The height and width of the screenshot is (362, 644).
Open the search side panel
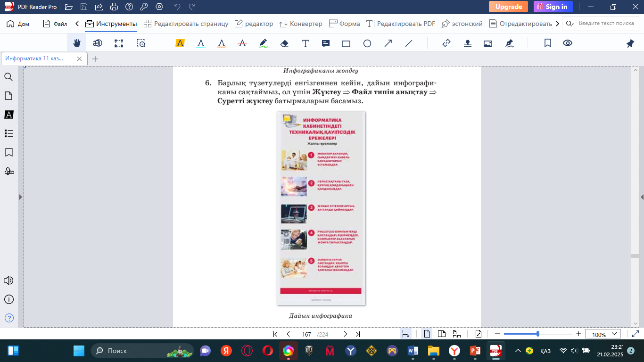tap(8, 77)
